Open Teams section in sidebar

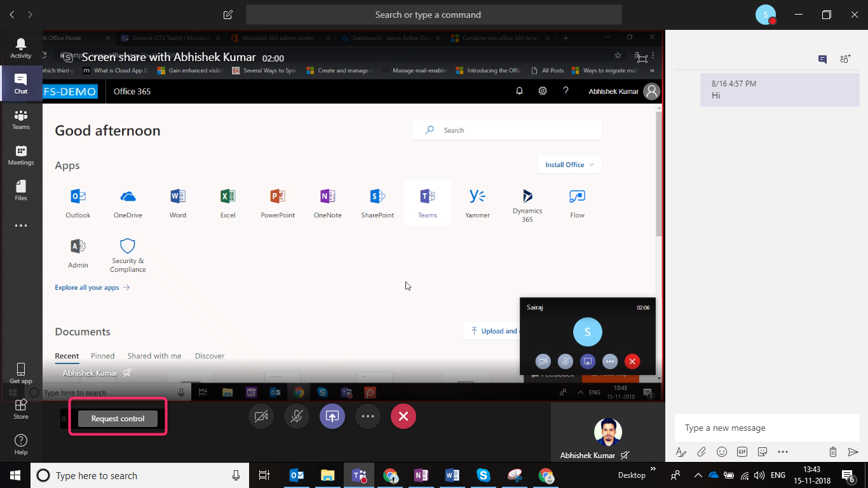tap(21, 119)
